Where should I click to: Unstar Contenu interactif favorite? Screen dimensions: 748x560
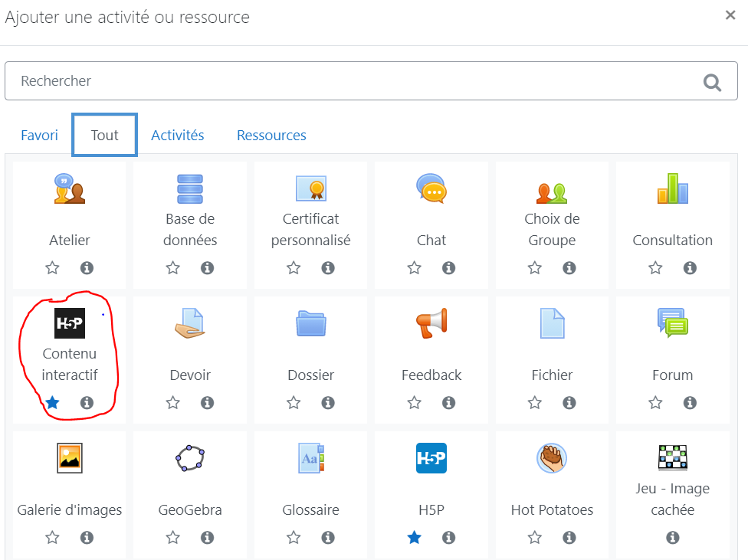[52, 403]
